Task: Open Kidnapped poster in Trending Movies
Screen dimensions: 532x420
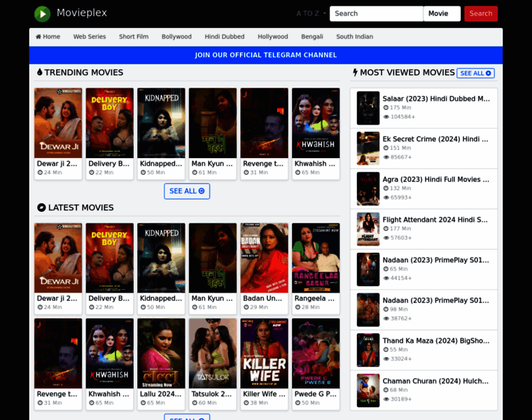Action: tap(161, 122)
